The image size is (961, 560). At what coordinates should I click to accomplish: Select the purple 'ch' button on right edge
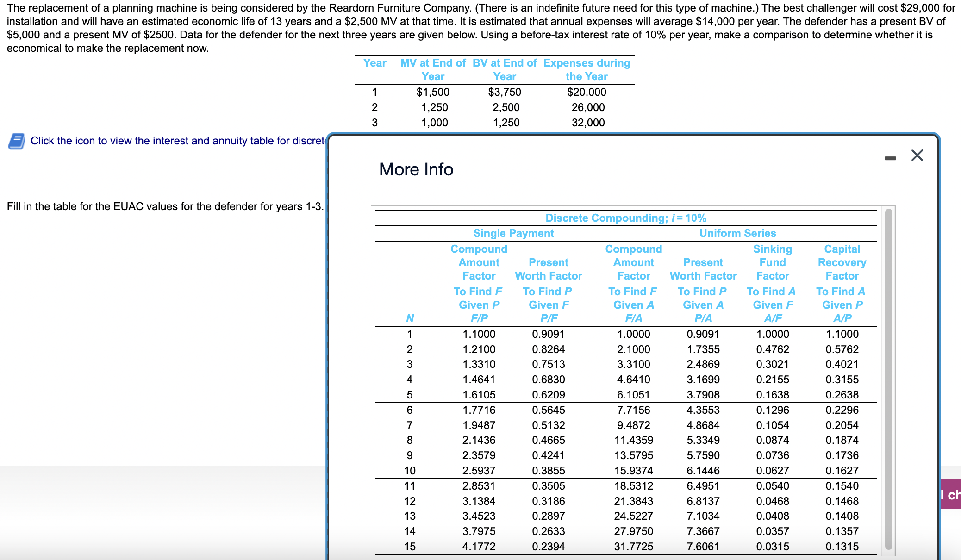click(953, 495)
